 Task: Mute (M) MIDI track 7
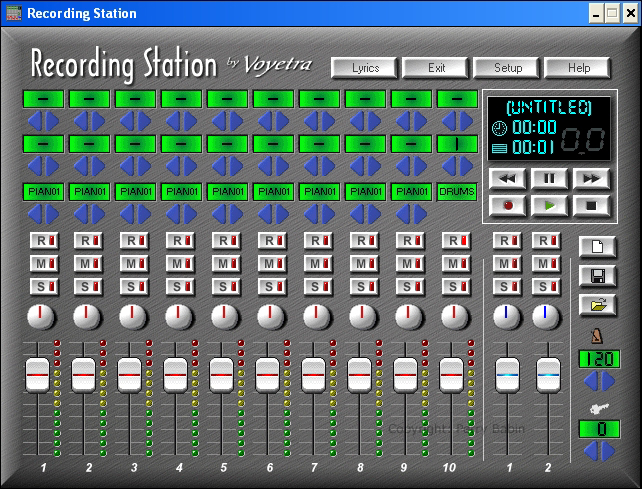point(319,264)
